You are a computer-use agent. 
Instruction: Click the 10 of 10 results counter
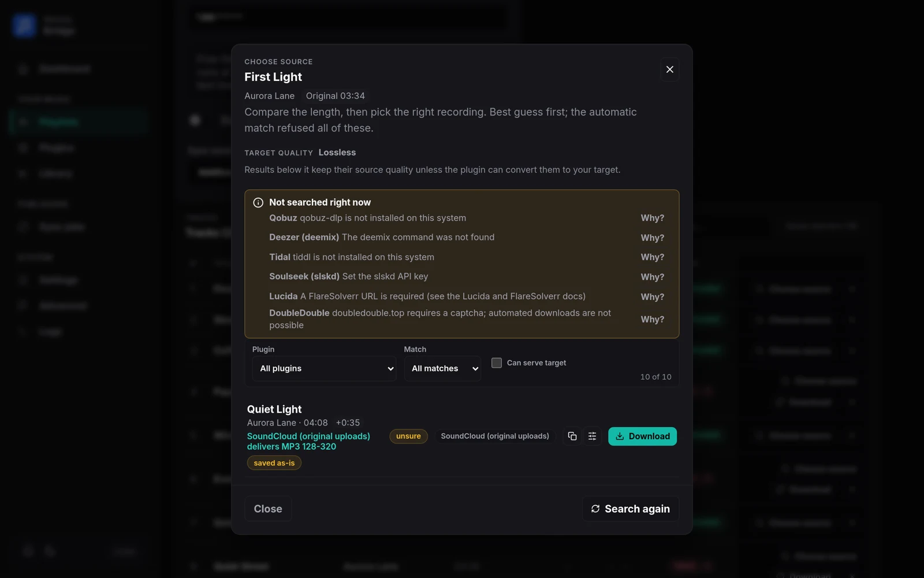[655, 377]
